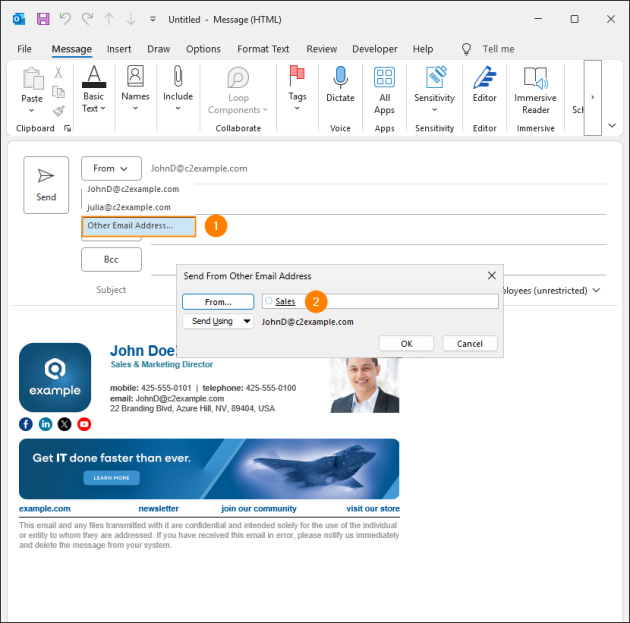This screenshot has height=623, width=630.
Task: Open the File tab
Action: 24,49
